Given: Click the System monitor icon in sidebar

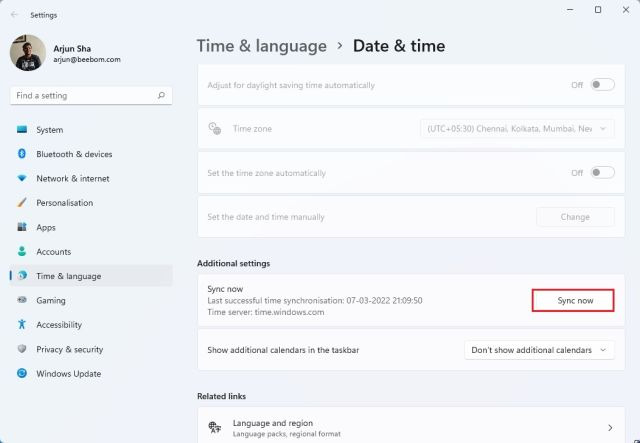Looking at the screenshot, I should click(x=22, y=129).
